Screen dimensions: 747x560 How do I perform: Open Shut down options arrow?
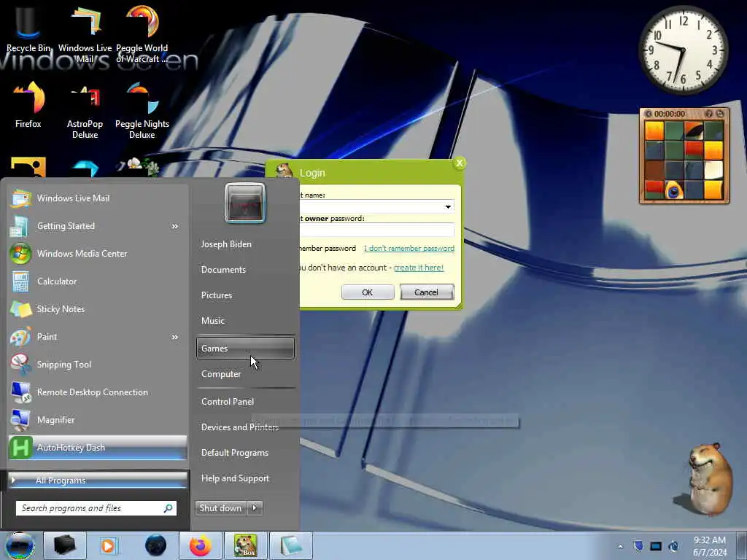point(255,508)
